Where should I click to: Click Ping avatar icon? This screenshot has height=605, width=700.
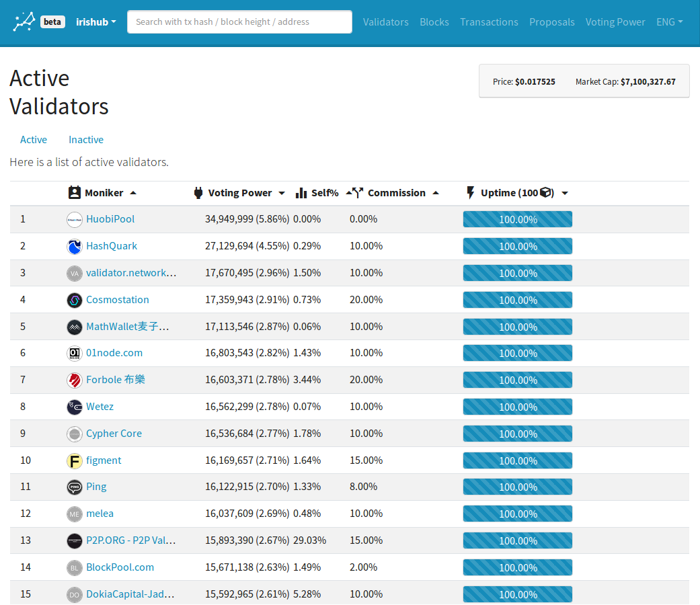coord(75,487)
